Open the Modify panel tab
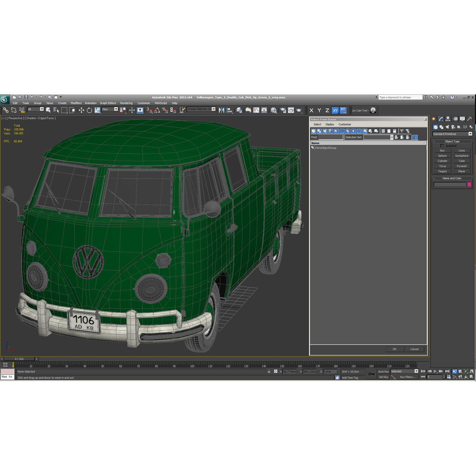The width and height of the screenshot is (476, 476). [441, 119]
